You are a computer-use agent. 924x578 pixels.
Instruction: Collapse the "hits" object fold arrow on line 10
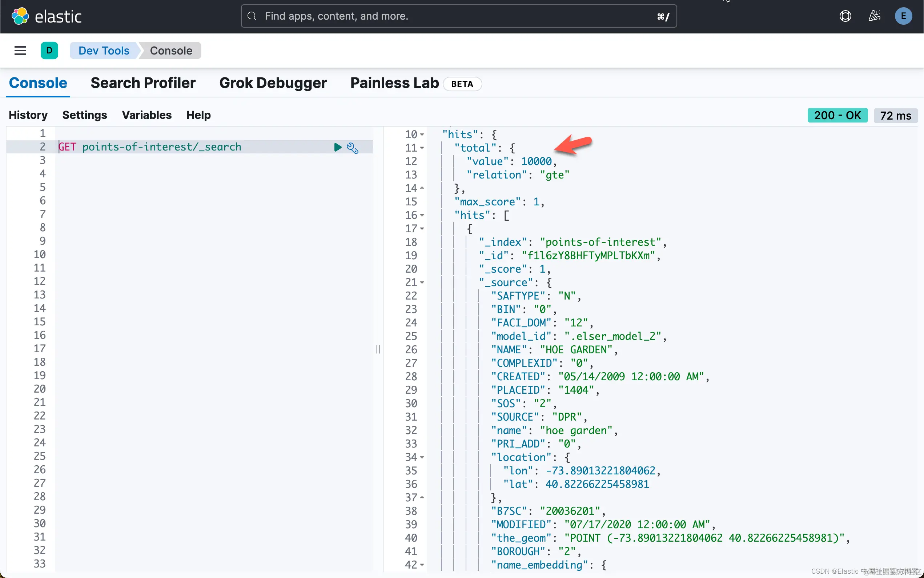coord(422,135)
